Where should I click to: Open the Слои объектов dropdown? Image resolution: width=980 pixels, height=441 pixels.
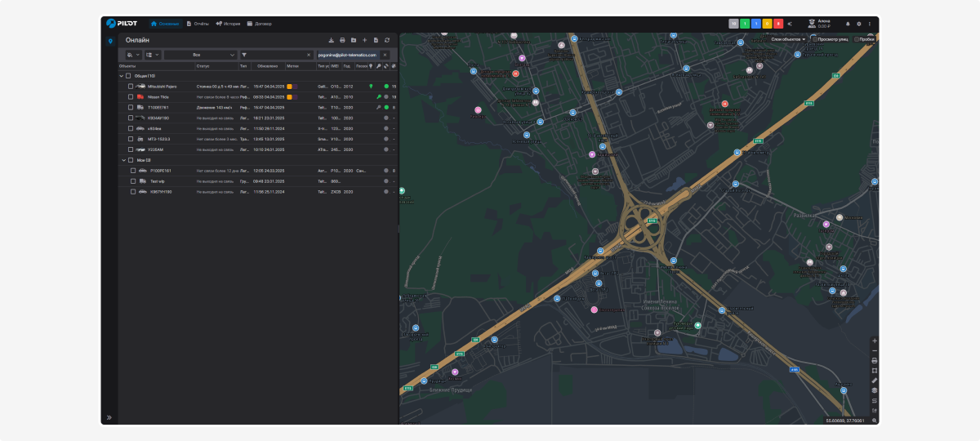point(788,39)
